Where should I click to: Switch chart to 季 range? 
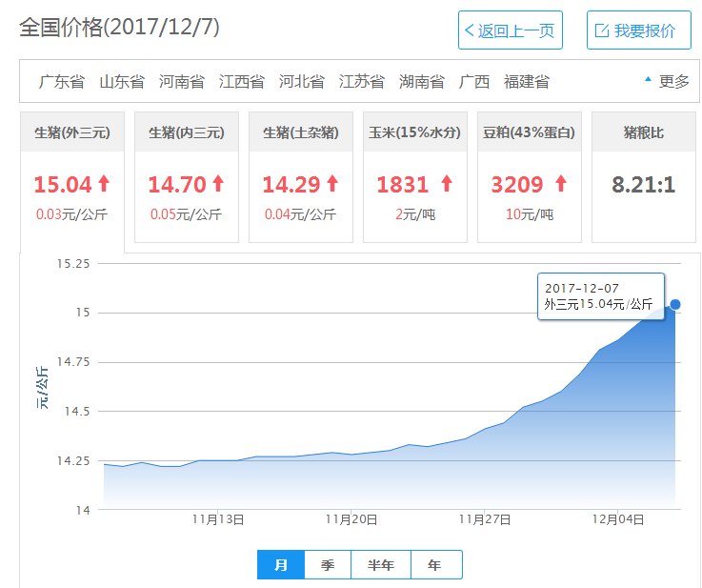328,565
